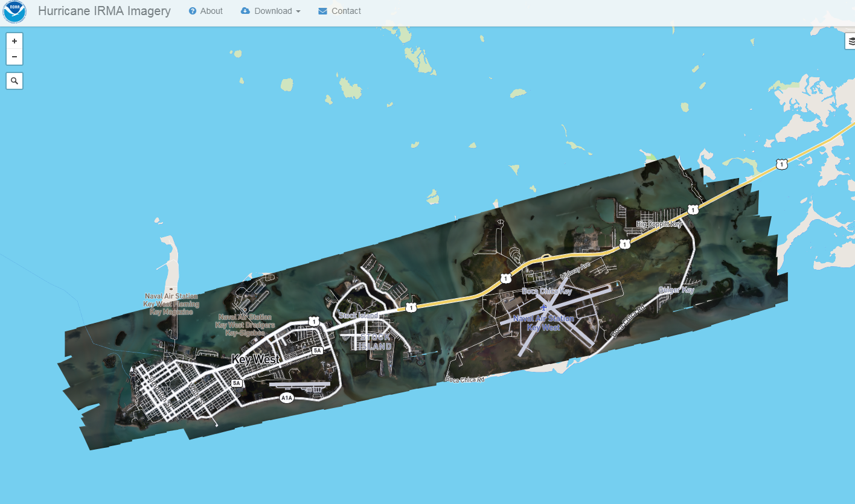Click the NOAA logo icon
855x504 pixels.
click(14, 11)
